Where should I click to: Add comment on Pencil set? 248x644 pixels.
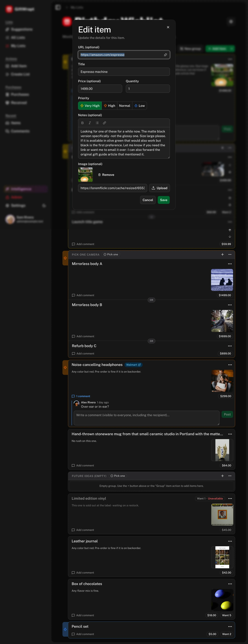pos(83,634)
